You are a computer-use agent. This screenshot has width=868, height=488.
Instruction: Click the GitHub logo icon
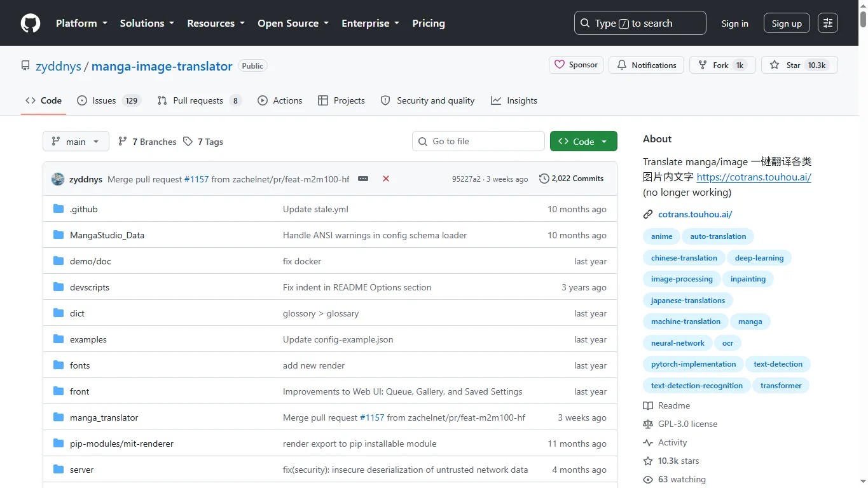(31, 23)
